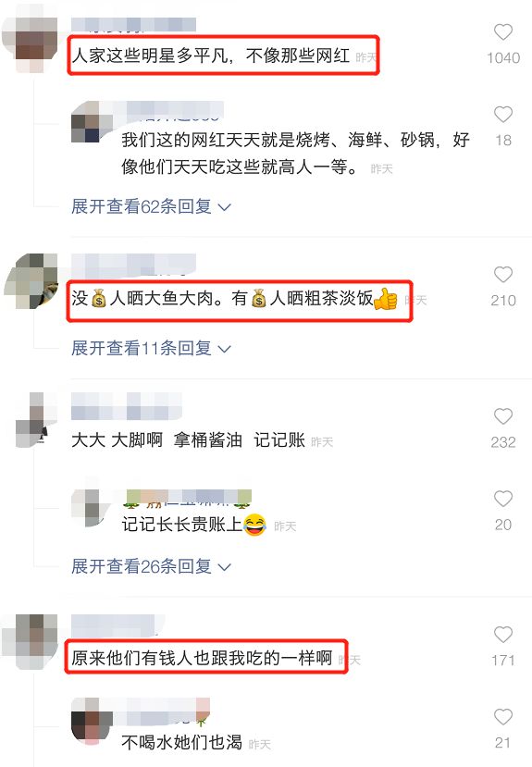The width and height of the screenshot is (532, 767).
Task: Like the 不喝水她们也渴 reply
Action: [503, 717]
